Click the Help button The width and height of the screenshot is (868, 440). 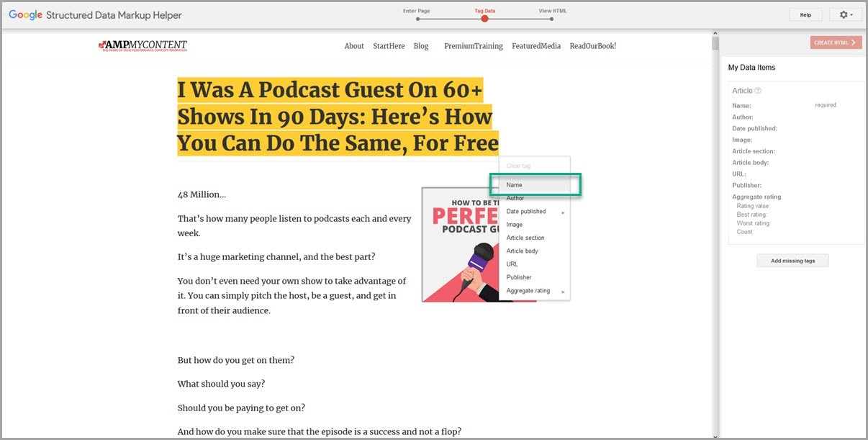point(805,14)
